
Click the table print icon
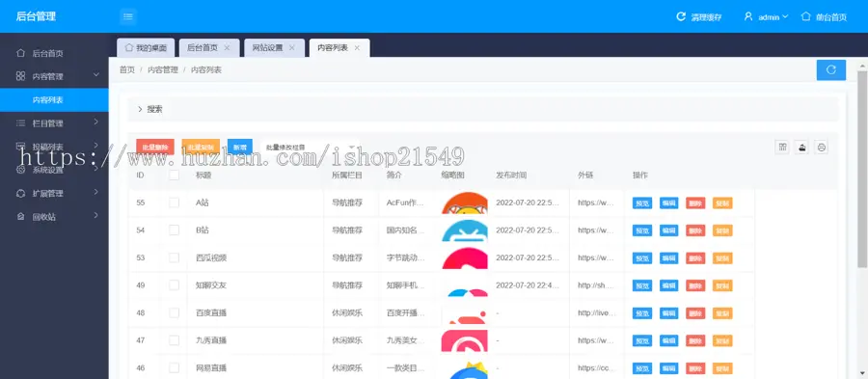coord(822,147)
